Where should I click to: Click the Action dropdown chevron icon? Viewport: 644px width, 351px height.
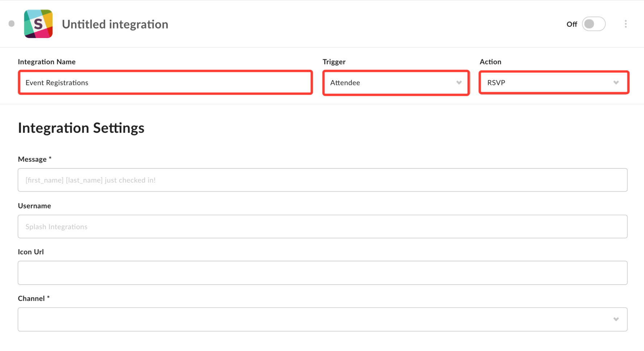(616, 83)
